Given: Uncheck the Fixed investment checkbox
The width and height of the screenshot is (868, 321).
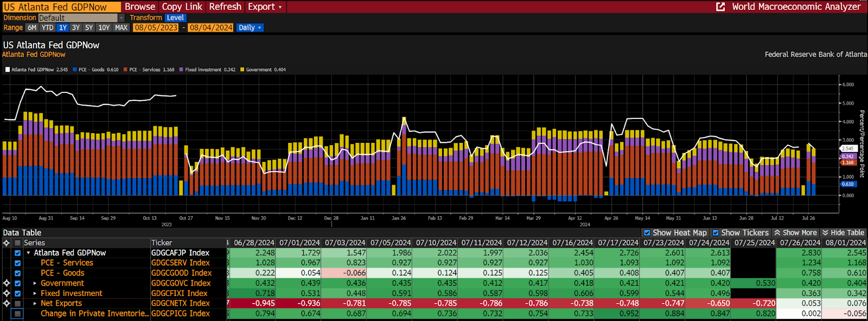Looking at the screenshot, I should coord(18,293).
